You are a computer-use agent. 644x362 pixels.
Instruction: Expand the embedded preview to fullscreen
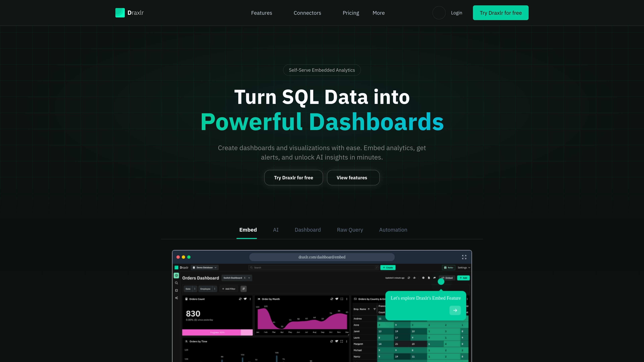point(464,257)
